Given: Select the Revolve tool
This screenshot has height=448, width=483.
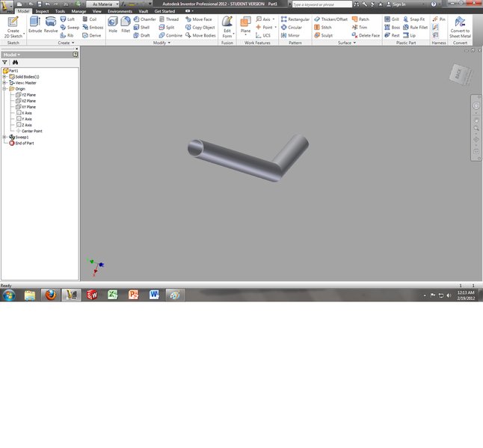Looking at the screenshot, I should pos(51,25).
